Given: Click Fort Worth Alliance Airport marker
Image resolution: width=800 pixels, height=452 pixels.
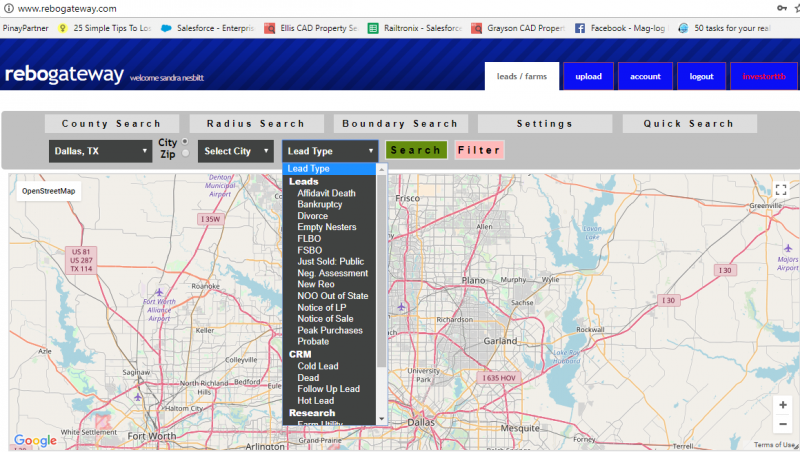Looking at the screenshot, I should (x=160, y=292).
